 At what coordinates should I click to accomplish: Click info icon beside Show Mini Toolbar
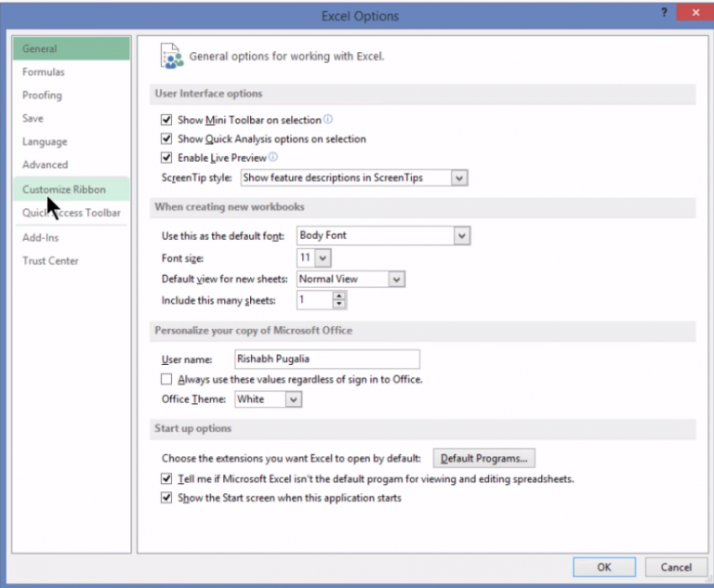328,120
